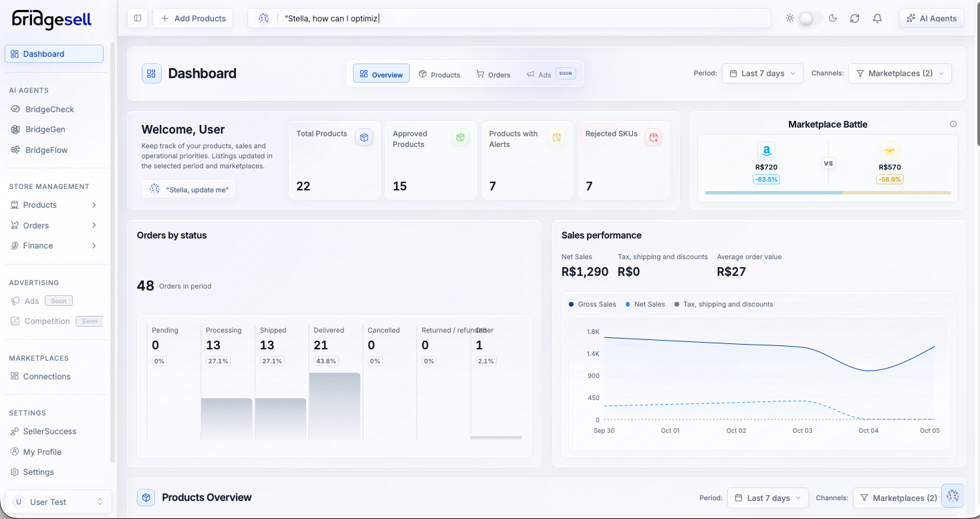Click the refresh icon in top bar

pyautogui.click(x=854, y=18)
